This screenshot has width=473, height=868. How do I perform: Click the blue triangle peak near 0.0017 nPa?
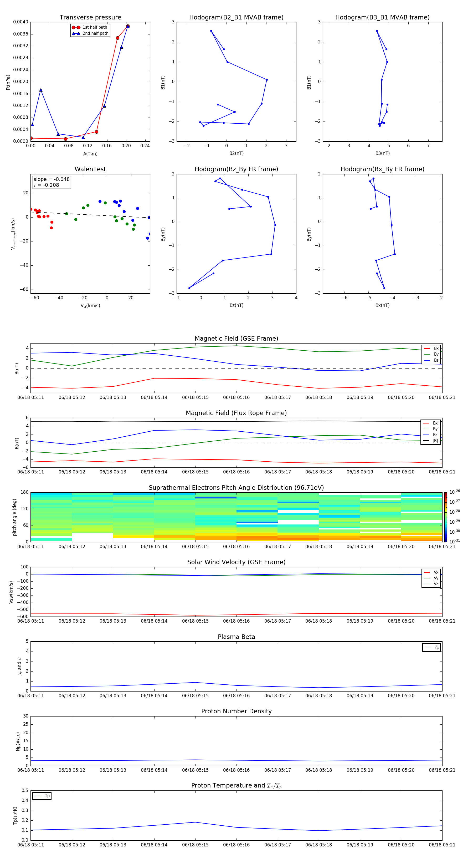pos(41,90)
